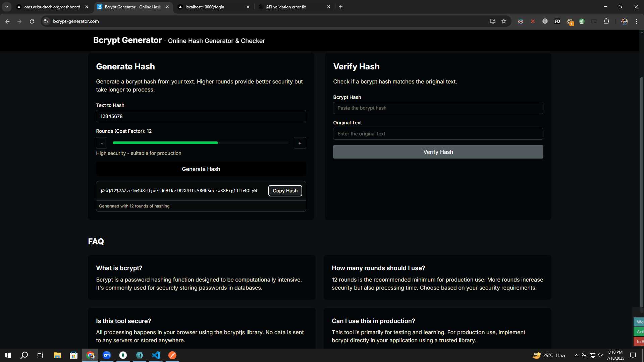Image resolution: width=644 pixels, height=362 pixels.
Task: Increase rounds with the plus button
Action: click(300, 143)
